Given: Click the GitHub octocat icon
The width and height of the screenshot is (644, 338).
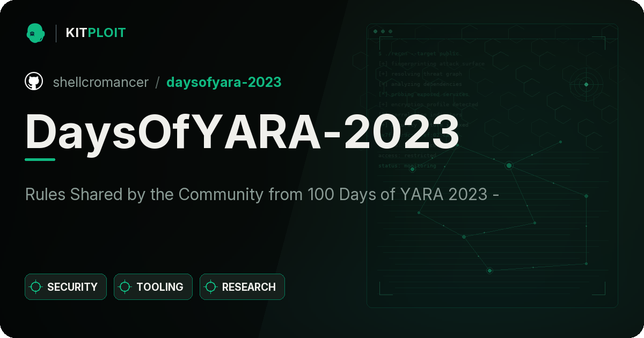Looking at the screenshot, I should 34,82.
